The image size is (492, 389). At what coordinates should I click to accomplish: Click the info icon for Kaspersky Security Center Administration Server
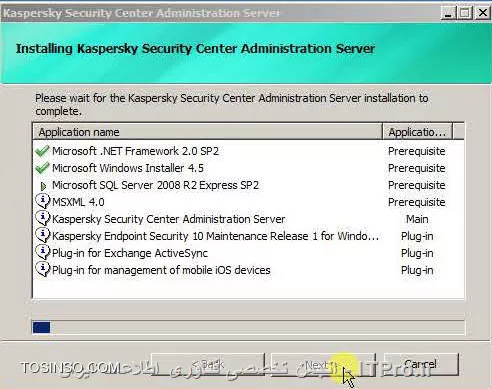click(43, 218)
